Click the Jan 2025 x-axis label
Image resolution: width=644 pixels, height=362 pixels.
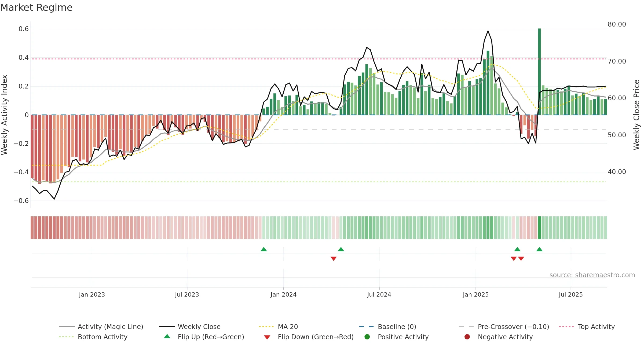(x=476, y=294)
